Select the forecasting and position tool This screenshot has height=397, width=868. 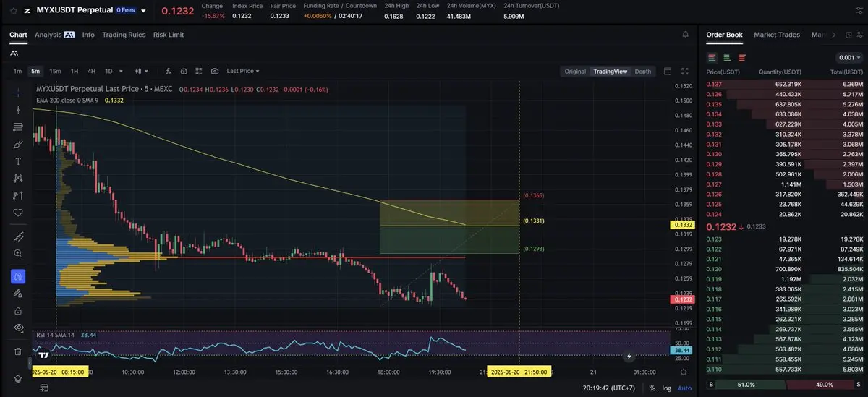pos(18,195)
